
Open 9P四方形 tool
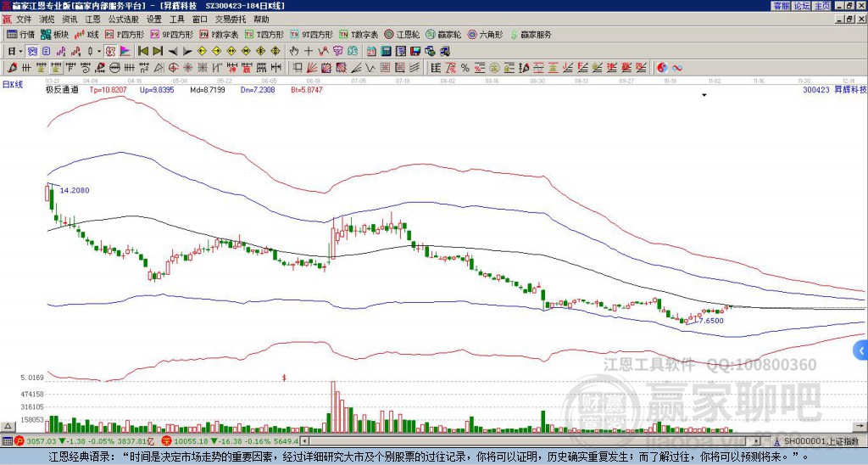coord(171,34)
